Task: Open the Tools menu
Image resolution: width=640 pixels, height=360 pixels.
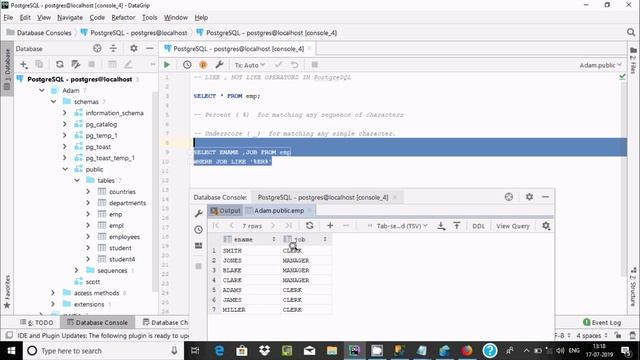Action: pos(149,18)
